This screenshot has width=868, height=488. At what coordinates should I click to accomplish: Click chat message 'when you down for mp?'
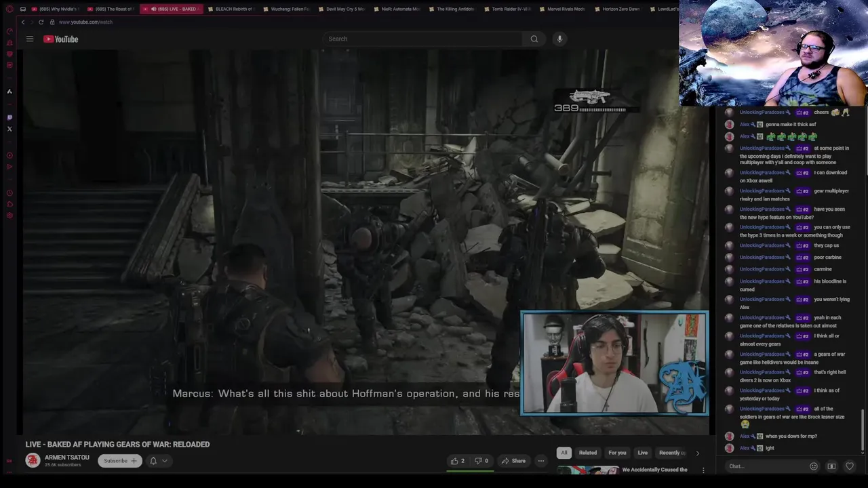coord(791,436)
